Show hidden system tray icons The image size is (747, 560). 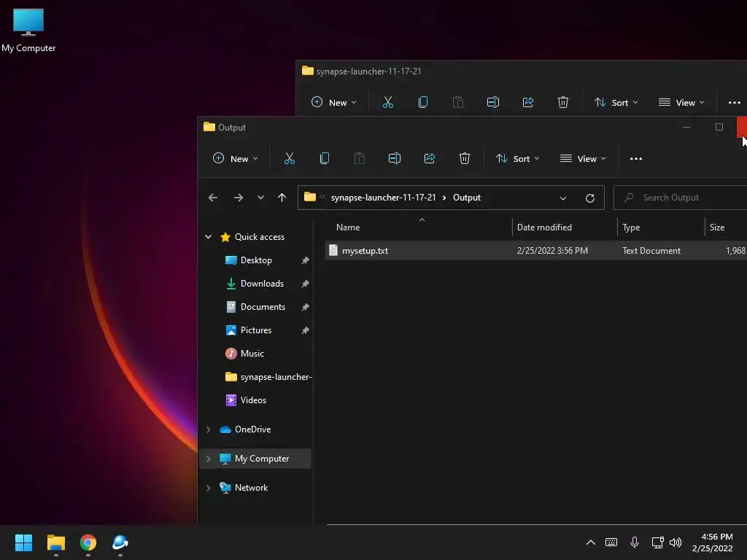coord(591,542)
